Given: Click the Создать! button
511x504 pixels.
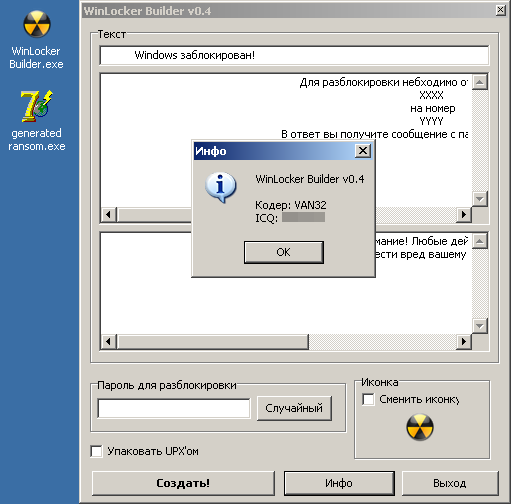Looking at the screenshot, I should [x=183, y=483].
